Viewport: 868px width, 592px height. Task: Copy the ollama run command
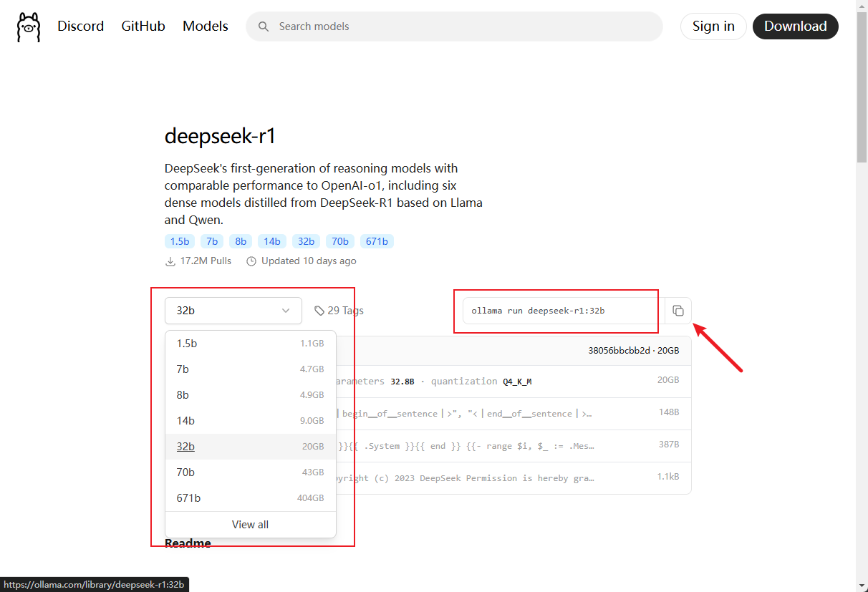pos(678,311)
